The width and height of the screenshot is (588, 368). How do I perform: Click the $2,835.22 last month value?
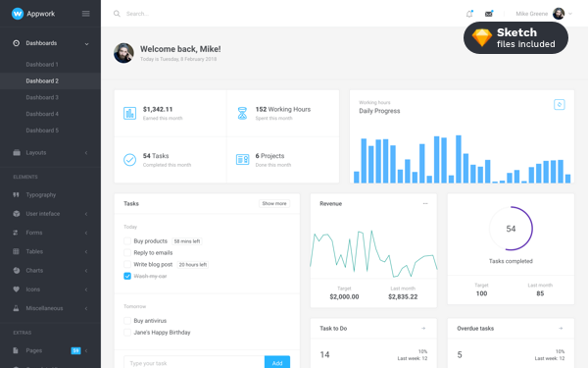click(403, 296)
